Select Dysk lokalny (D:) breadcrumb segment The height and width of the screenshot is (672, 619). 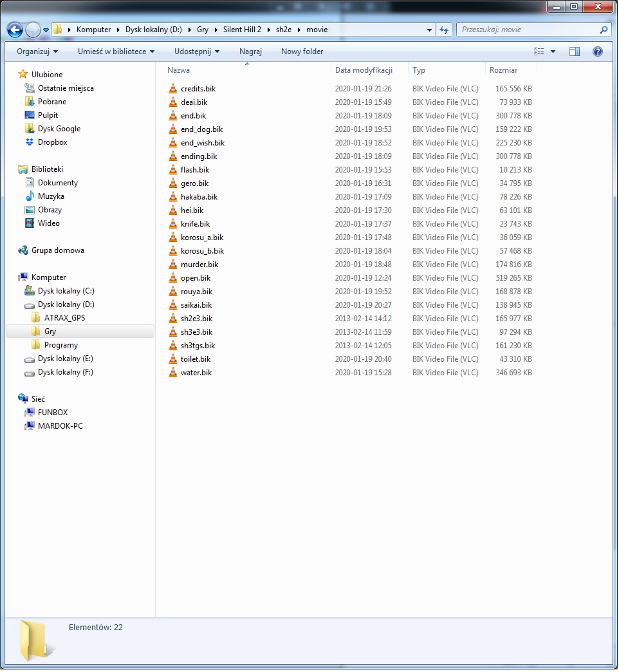point(153,30)
